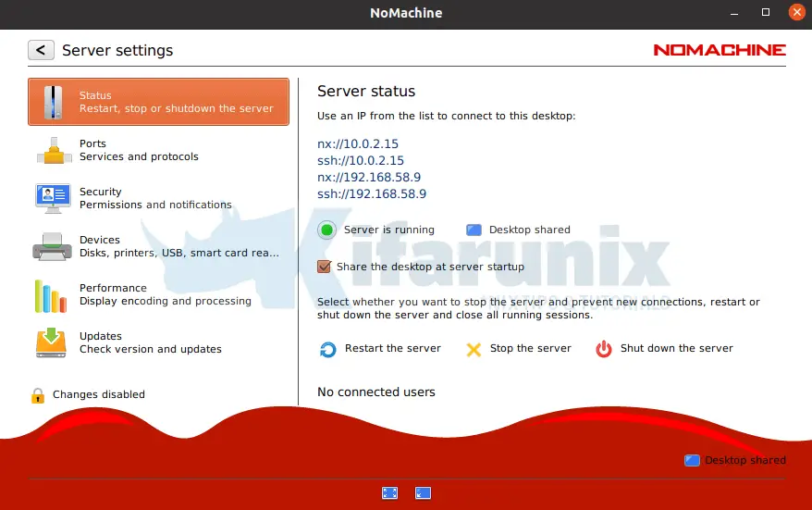This screenshot has width=812, height=510.
Task: Switch to Security Permissions and notifications
Action: pyautogui.click(x=158, y=198)
